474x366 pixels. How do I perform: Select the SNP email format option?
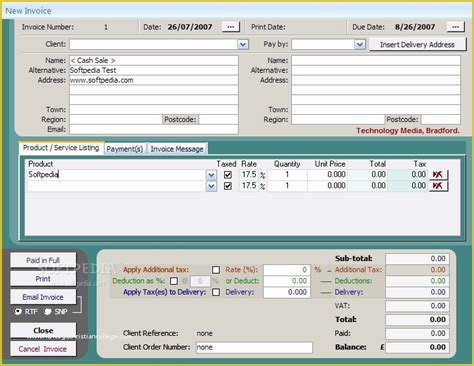[48, 311]
